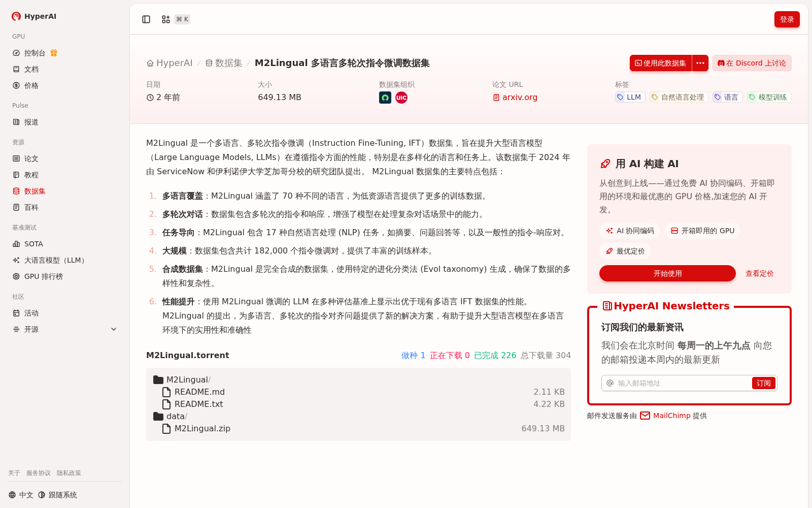Click 总下载量 304 text
Image resolution: width=812 pixels, height=508 pixels.
pos(546,355)
